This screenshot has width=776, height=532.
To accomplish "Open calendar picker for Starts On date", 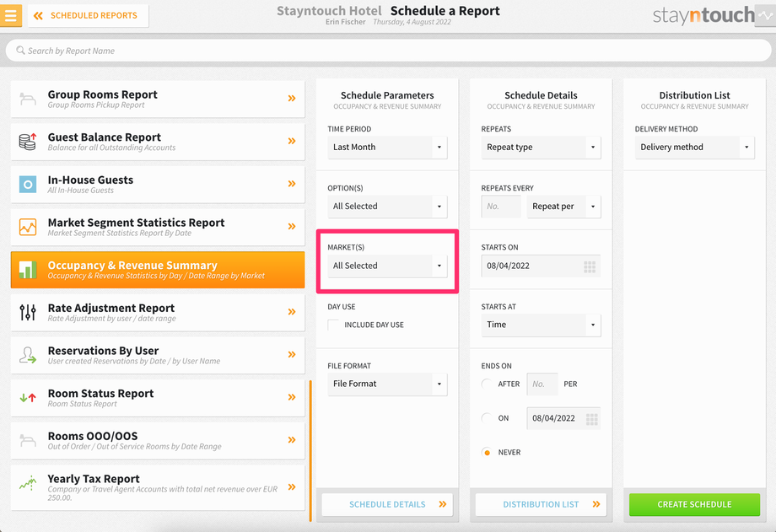I will 590,266.
